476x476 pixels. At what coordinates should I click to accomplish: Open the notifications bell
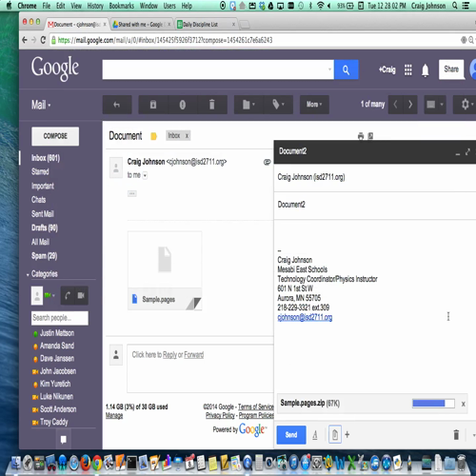[x=426, y=70]
